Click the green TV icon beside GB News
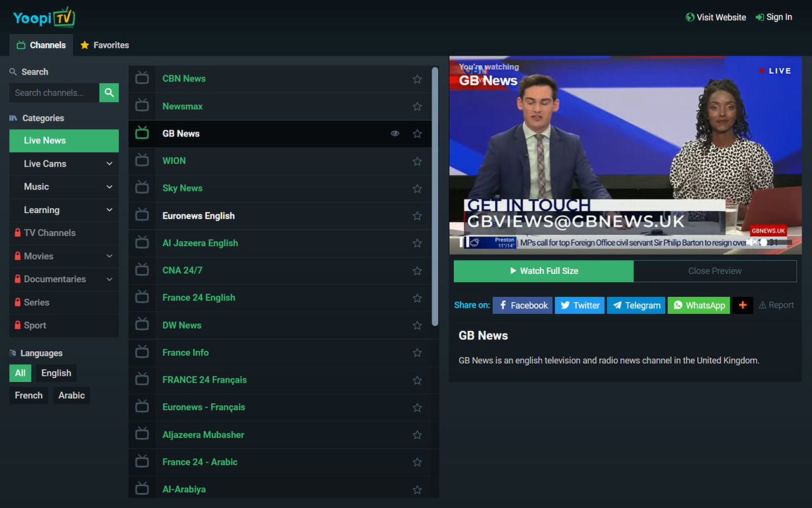Image resolution: width=812 pixels, height=508 pixels. pyautogui.click(x=142, y=133)
